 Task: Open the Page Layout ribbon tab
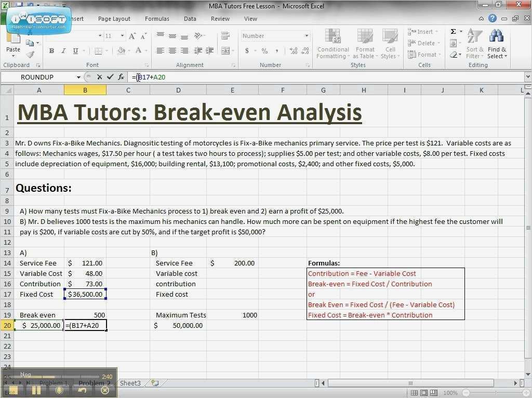tap(114, 19)
